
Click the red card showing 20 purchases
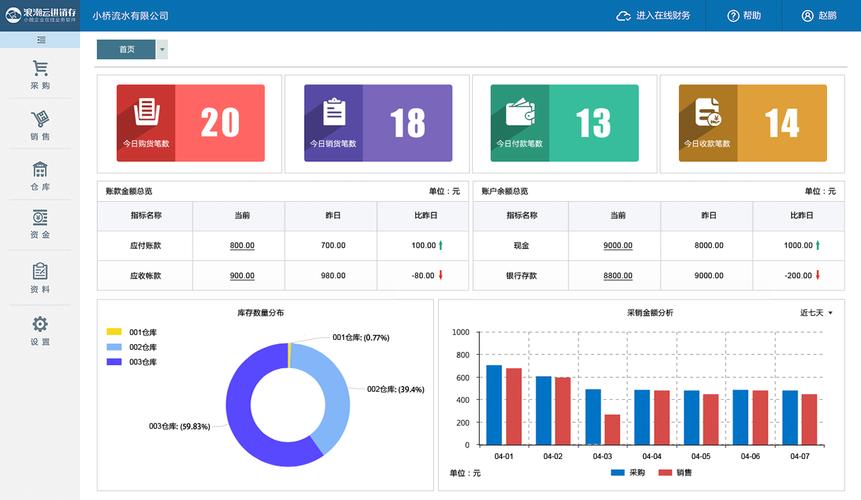tap(191, 123)
